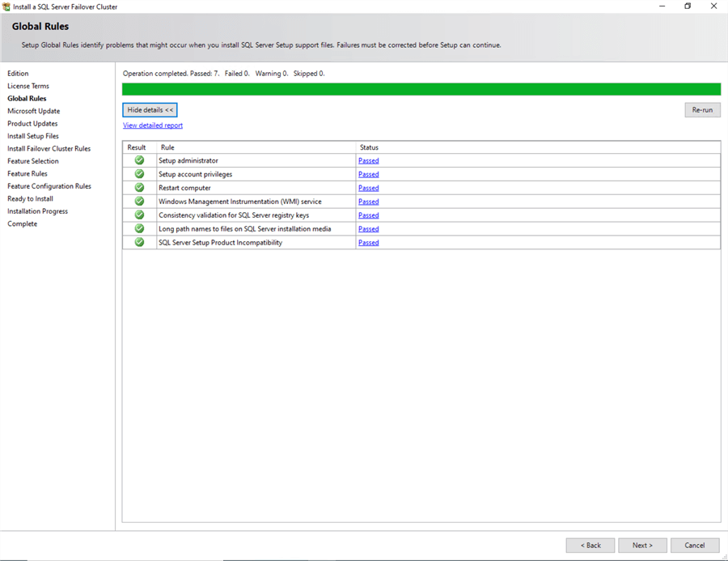Close the setup window
Image resolution: width=728 pixels, height=561 pixels.
coord(713,6)
